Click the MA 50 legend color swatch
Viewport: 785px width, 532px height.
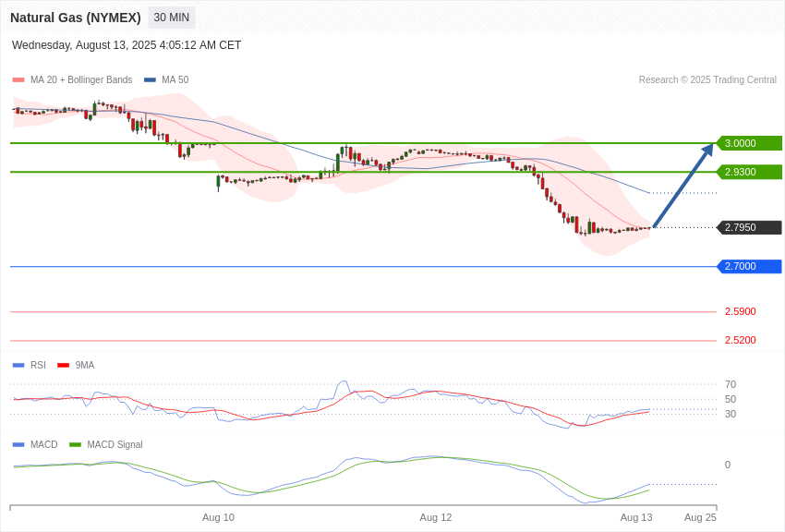pos(150,80)
